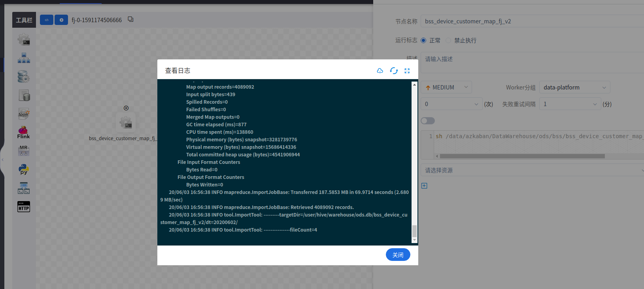Click the plus icon to add parameter

pos(424,186)
